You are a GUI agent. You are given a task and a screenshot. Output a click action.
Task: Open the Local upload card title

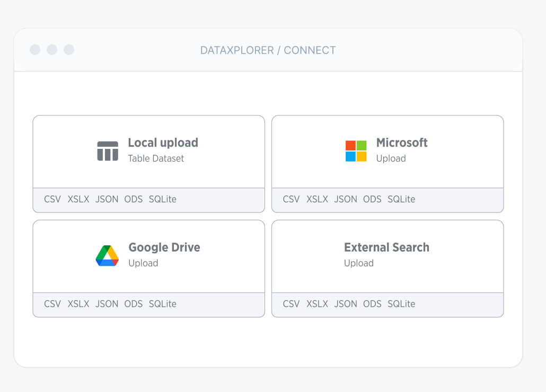pos(163,142)
